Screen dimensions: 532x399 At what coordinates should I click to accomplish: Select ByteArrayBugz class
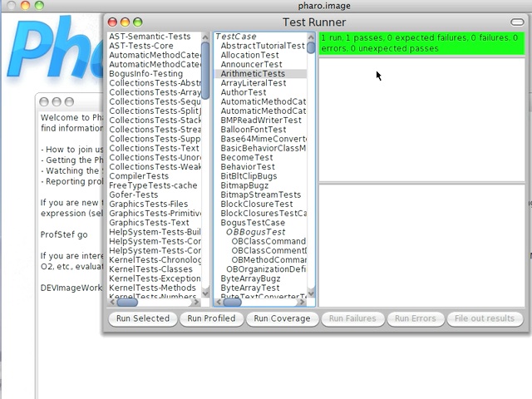point(250,278)
